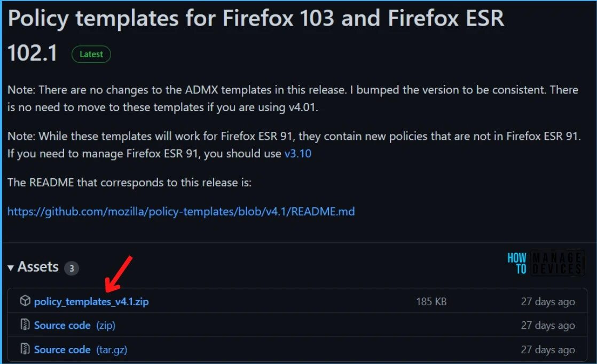
Task: Open the v3.10 release link
Action: (x=298, y=154)
